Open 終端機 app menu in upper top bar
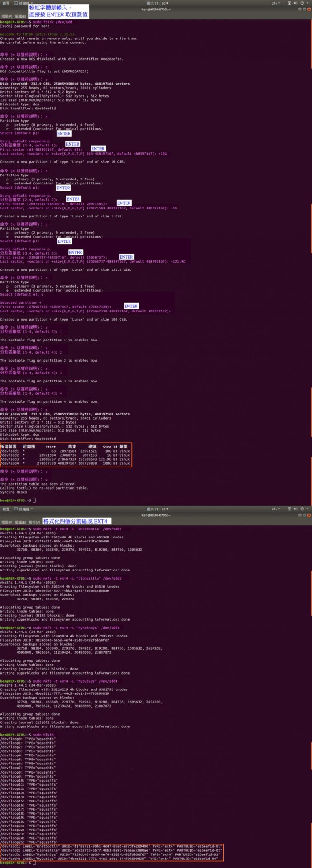Viewport: 312px width, 868px height. tap(24, 3)
